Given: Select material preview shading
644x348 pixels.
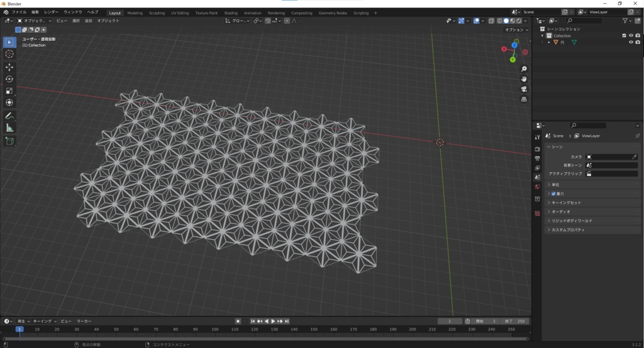Looking at the screenshot, I should [513, 21].
